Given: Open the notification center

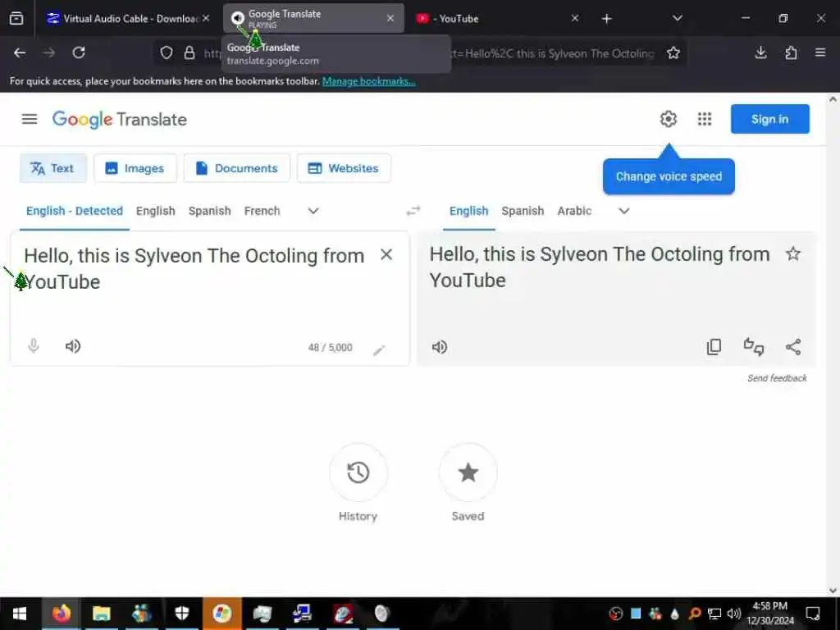Looking at the screenshot, I should [813, 614].
